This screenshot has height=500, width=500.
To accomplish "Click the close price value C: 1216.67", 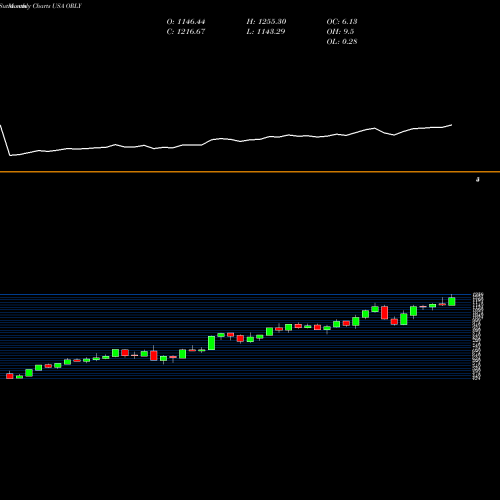I will 186,32.
